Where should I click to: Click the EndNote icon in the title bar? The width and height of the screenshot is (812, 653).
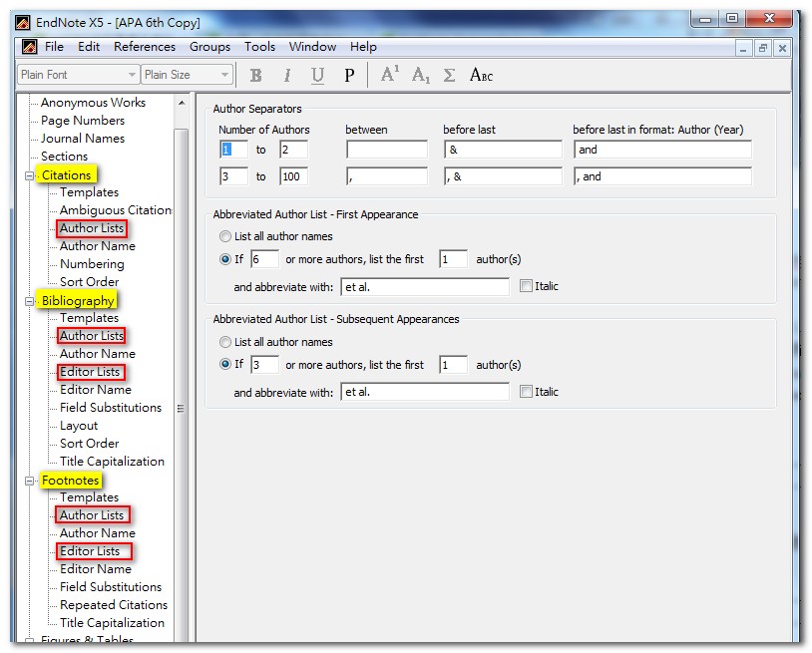[23, 22]
